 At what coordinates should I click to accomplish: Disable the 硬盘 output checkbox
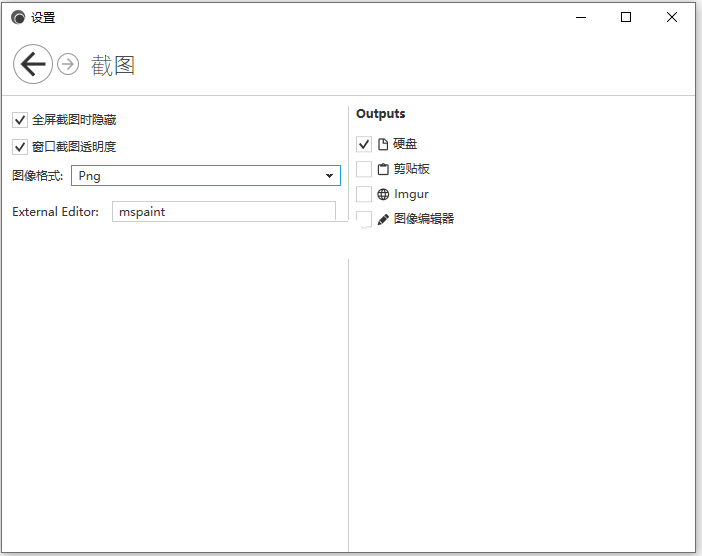364,144
